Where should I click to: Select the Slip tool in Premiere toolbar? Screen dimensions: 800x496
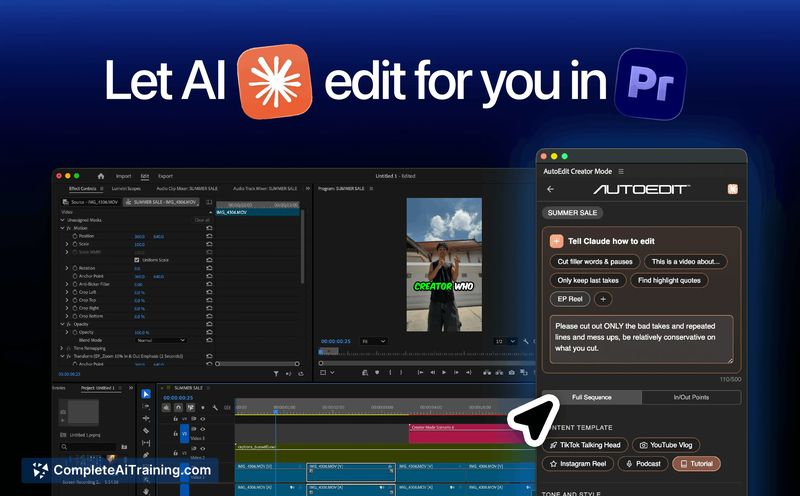[x=146, y=443]
